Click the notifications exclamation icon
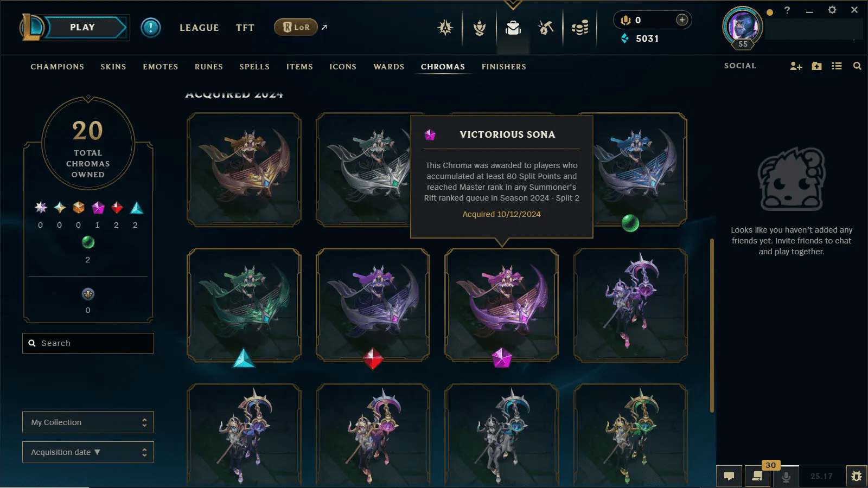 151,27
